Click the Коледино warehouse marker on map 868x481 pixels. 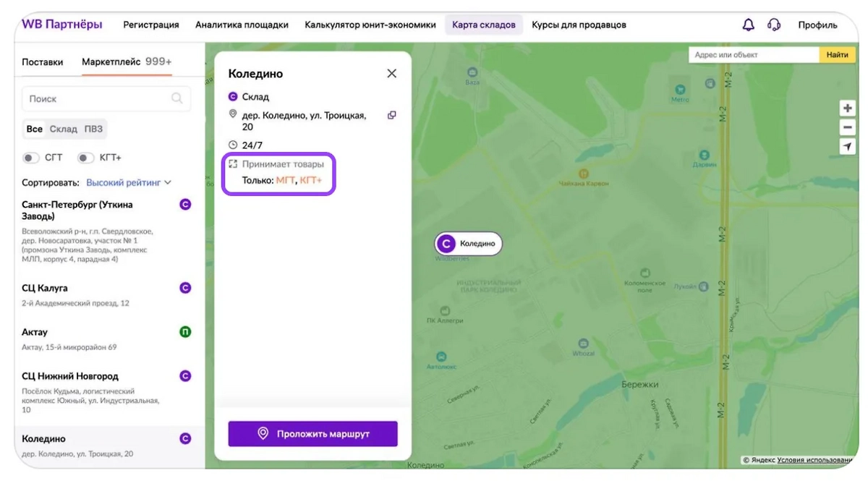click(468, 244)
